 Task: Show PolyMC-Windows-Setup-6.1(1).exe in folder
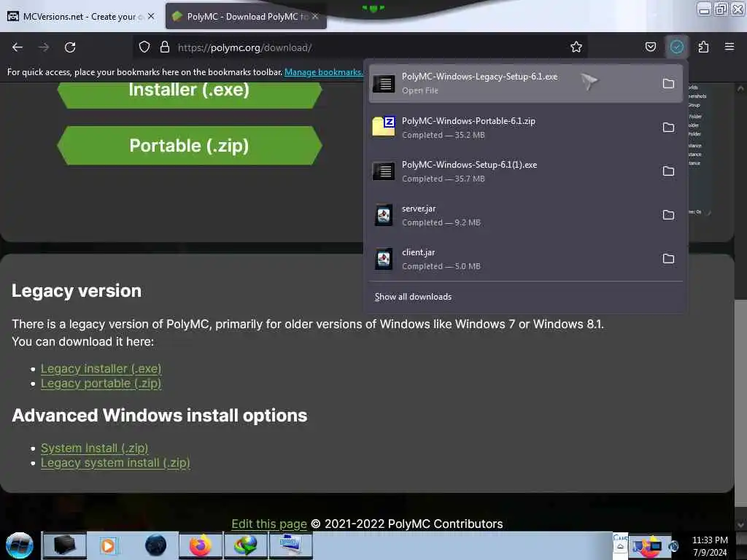668,171
